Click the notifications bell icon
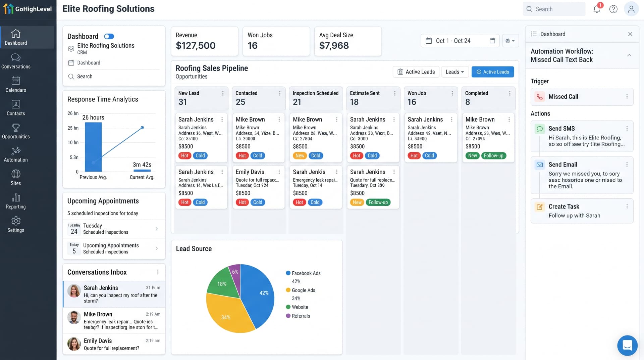 (597, 9)
